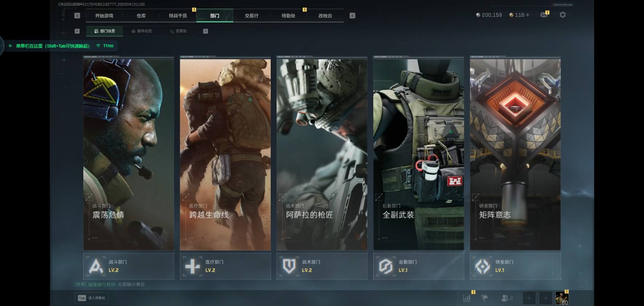Click the expand icon on the 震荡危情 card
644x306 pixels.
pyautogui.click(x=88, y=197)
